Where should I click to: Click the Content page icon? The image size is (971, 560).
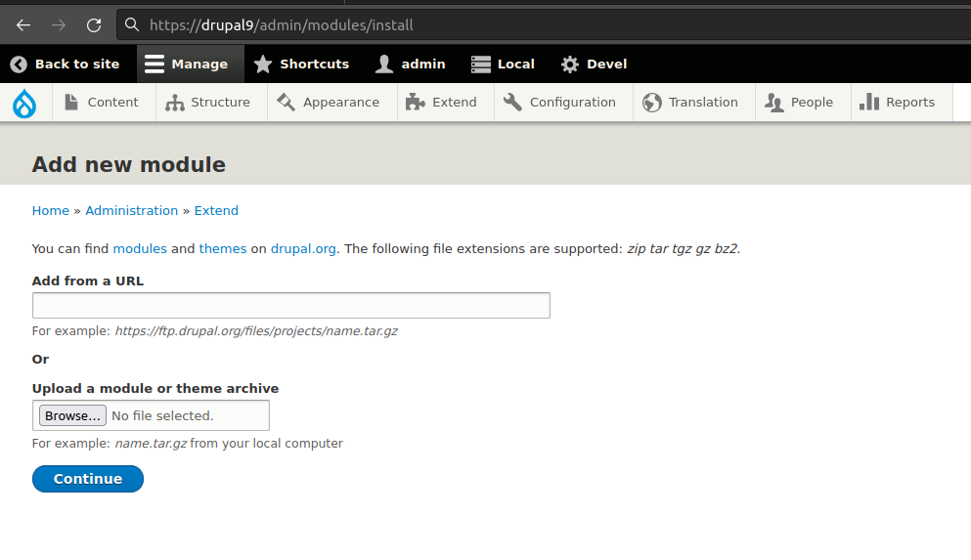[x=71, y=102]
